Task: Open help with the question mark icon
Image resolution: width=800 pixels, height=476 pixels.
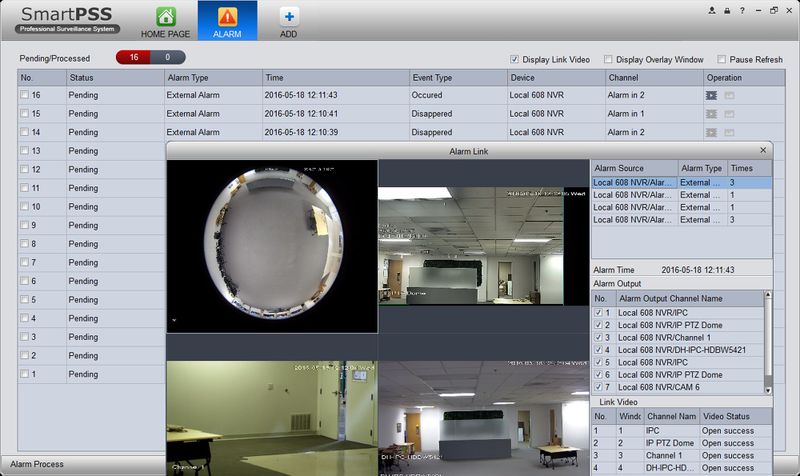Action: click(741, 10)
